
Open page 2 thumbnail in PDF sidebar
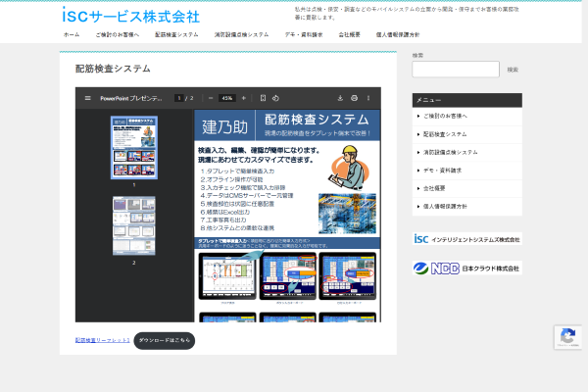coord(134,225)
